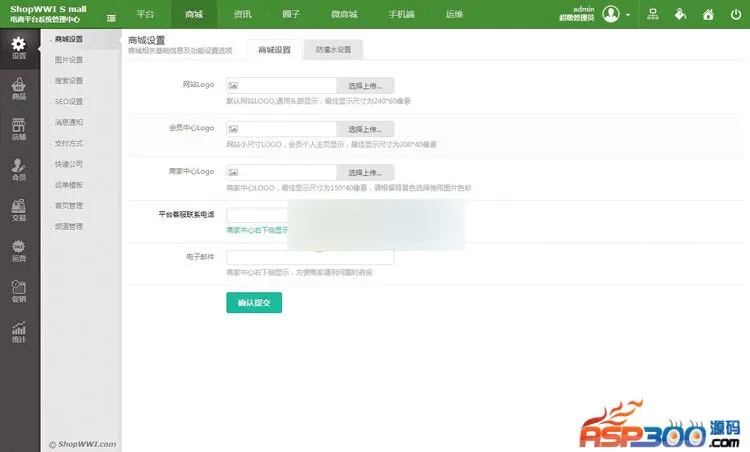Open 支付方式 in the settings submenu
This screenshot has height=452, width=750.
click(x=69, y=143)
